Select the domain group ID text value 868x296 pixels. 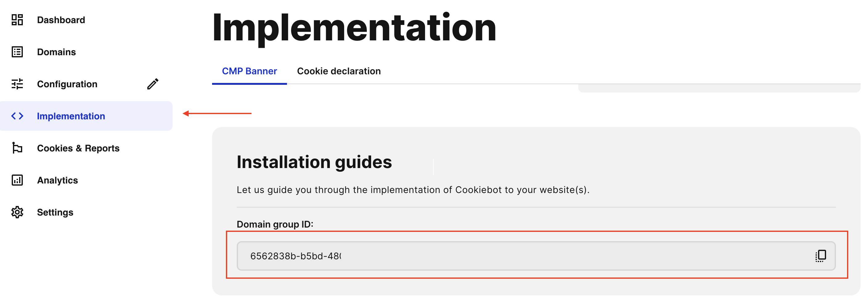point(297,256)
